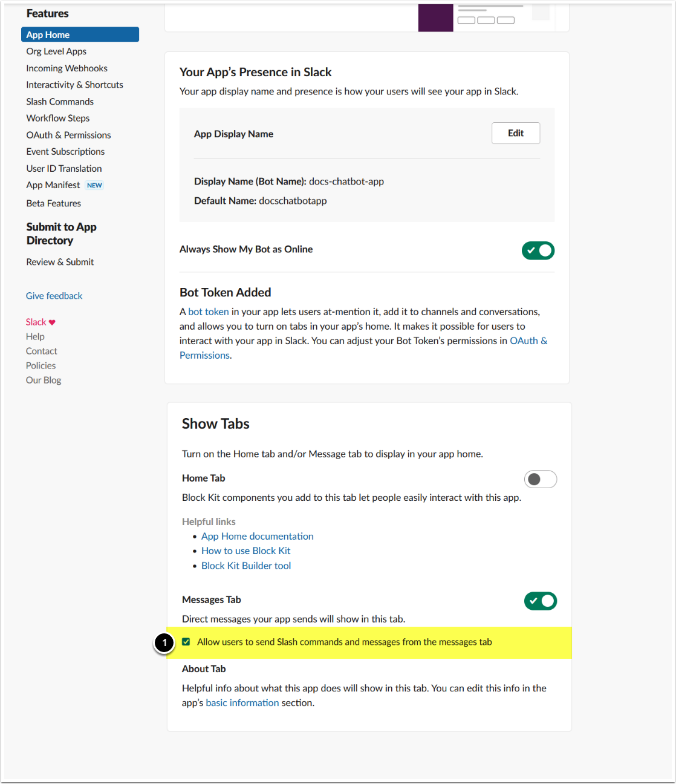Open OAuth & Permissions in sidebar
This screenshot has height=784, width=676.
tap(68, 135)
